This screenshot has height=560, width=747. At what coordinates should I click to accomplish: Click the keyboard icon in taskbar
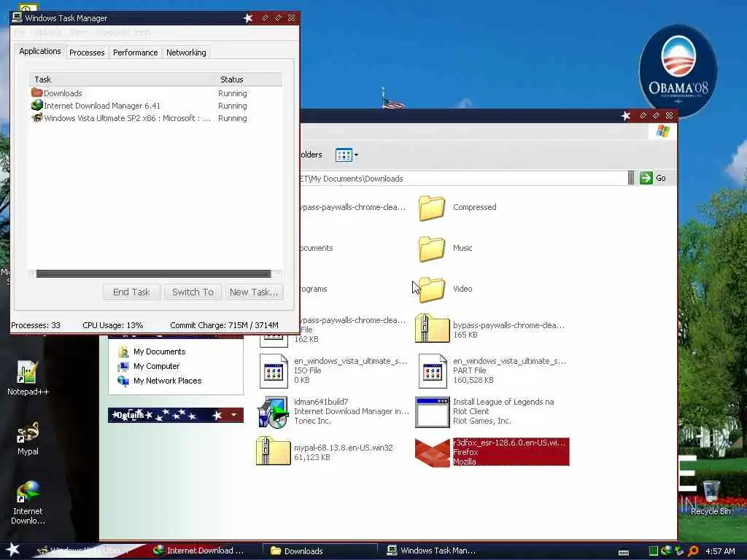(623, 553)
